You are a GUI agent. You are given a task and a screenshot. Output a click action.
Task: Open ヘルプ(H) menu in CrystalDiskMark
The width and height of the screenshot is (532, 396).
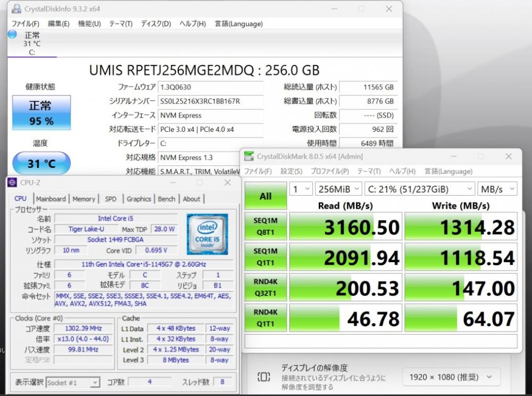(x=402, y=171)
